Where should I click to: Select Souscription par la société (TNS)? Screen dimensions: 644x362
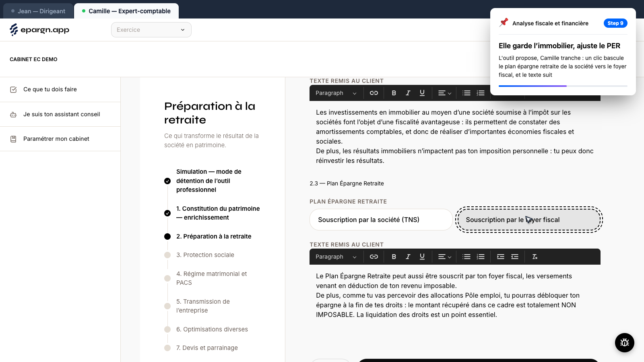(x=381, y=220)
